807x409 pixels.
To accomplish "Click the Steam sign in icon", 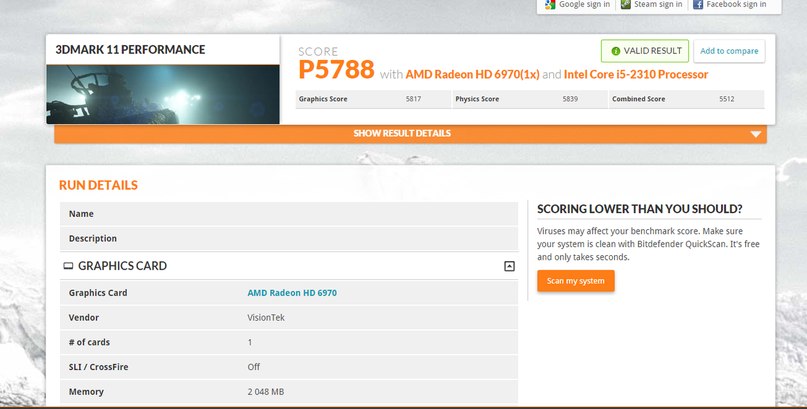I will [625, 4].
